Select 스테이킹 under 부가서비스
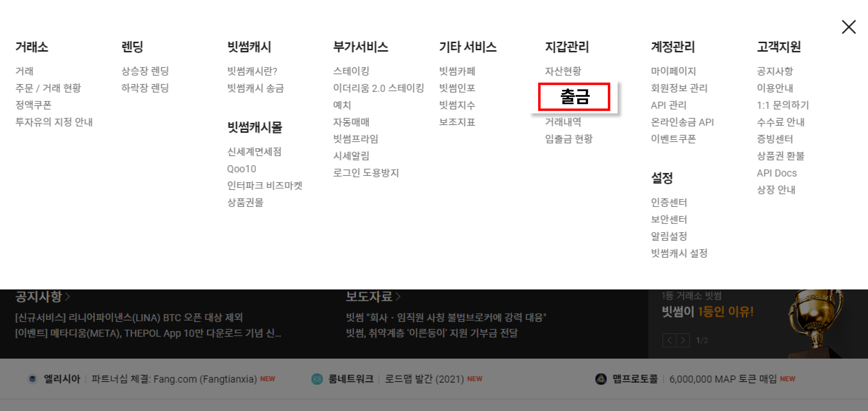 tap(351, 71)
